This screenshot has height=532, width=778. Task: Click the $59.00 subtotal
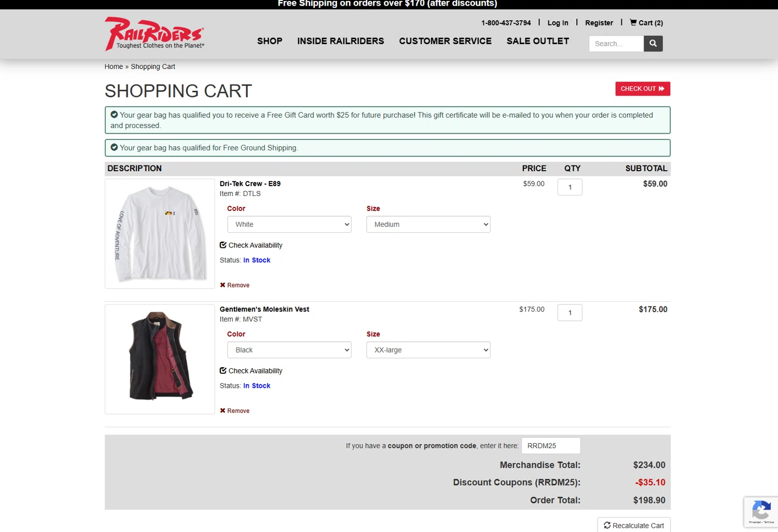[x=655, y=184]
